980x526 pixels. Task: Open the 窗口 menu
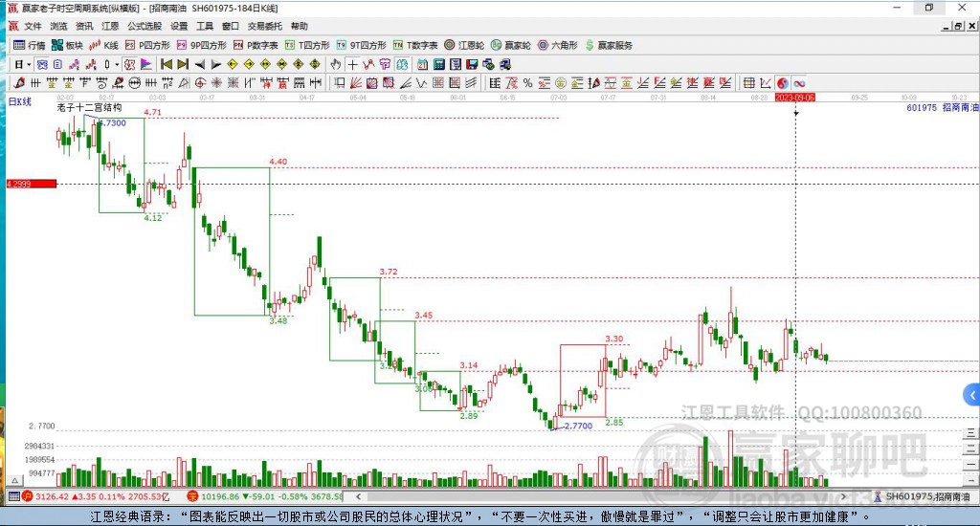[x=230, y=26]
